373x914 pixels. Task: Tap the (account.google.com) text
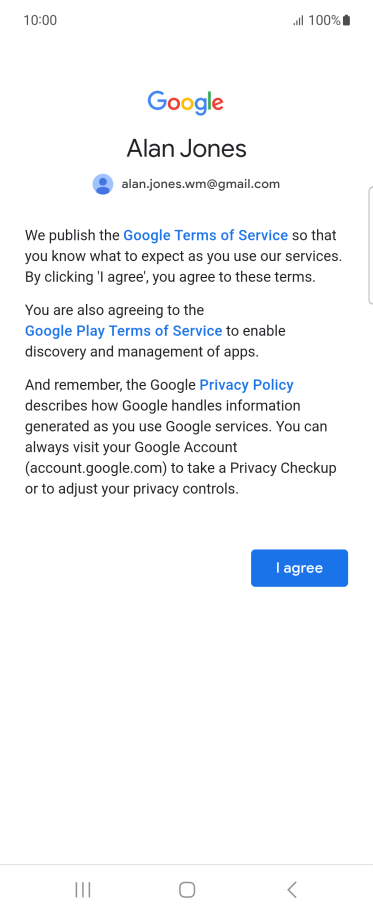103,469
